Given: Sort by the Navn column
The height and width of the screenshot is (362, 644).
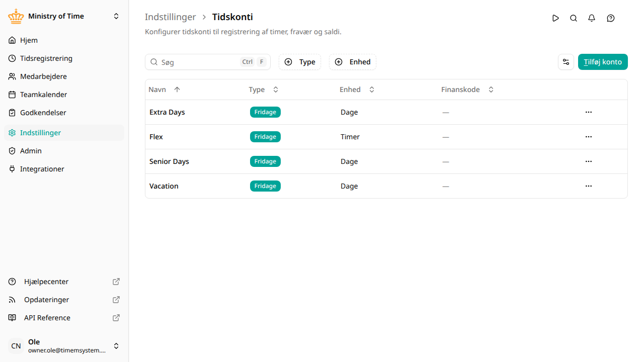Looking at the screenshot, I should coord(164,89).
